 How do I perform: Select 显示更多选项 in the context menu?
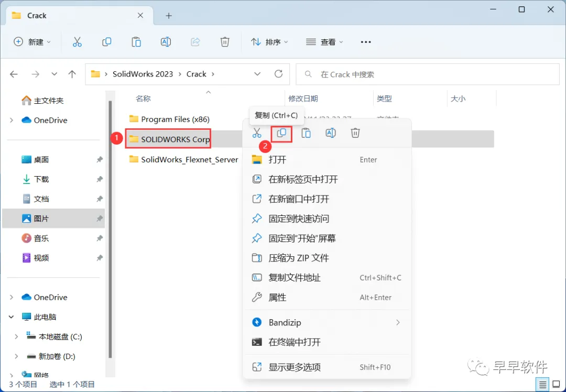pyautogui.click(x=328, y=367)
